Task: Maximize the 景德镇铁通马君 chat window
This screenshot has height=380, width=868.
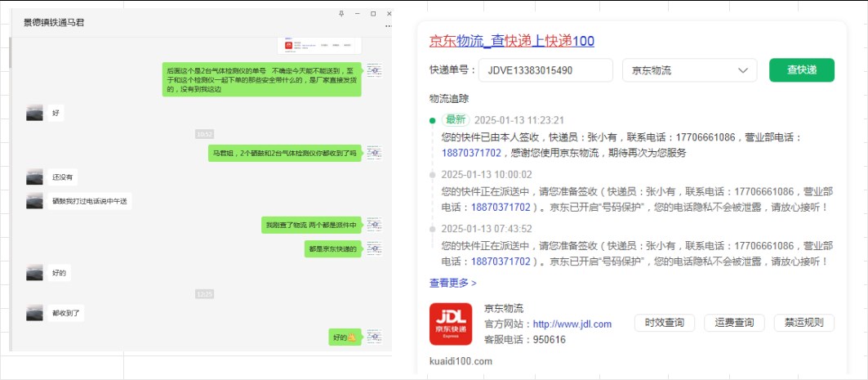Action: click(x=373, y=13)
